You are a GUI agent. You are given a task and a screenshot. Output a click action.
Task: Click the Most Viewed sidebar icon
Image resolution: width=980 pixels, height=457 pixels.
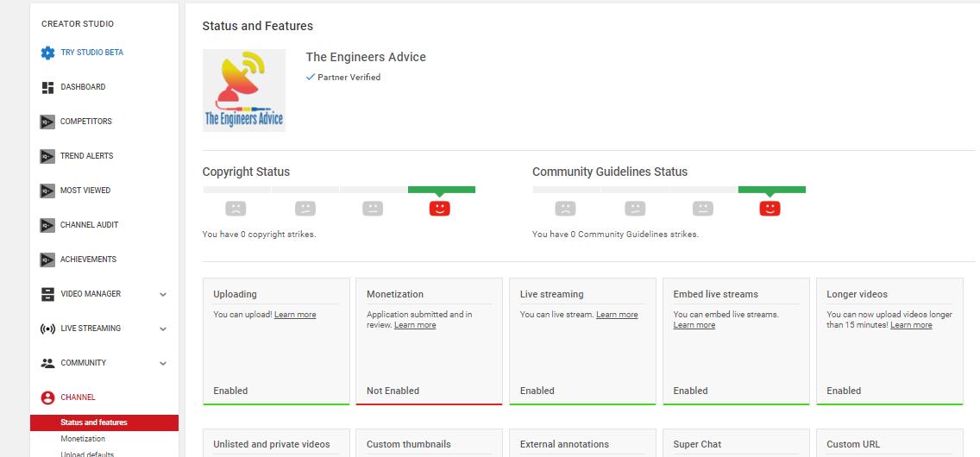click(47, 191)
